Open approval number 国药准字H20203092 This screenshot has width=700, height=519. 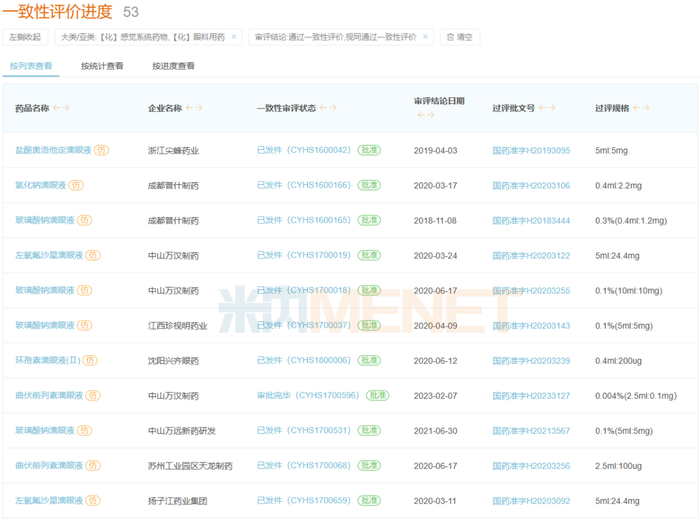pyautogui.click(x=531, y=500)
